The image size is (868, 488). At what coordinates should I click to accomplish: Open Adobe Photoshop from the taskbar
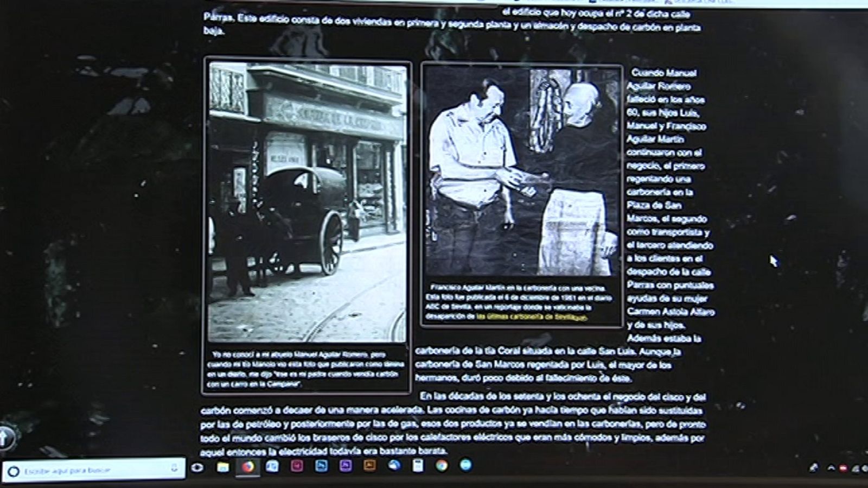(x=321, y=466)
